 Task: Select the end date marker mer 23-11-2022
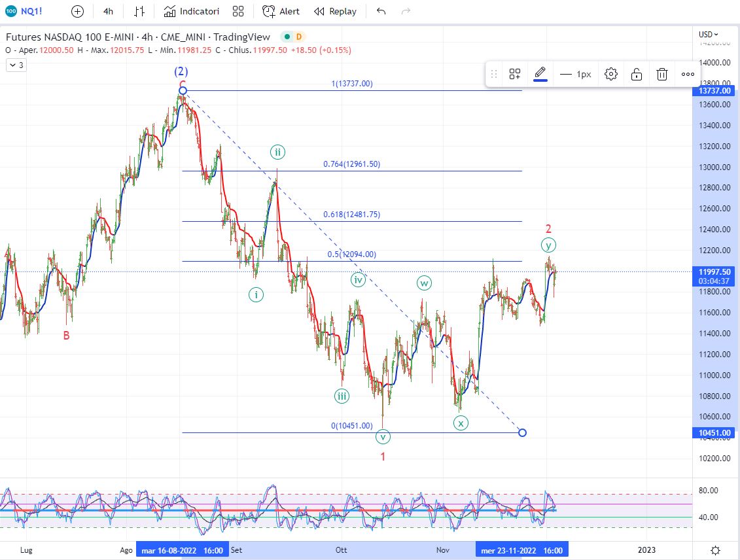521,550
